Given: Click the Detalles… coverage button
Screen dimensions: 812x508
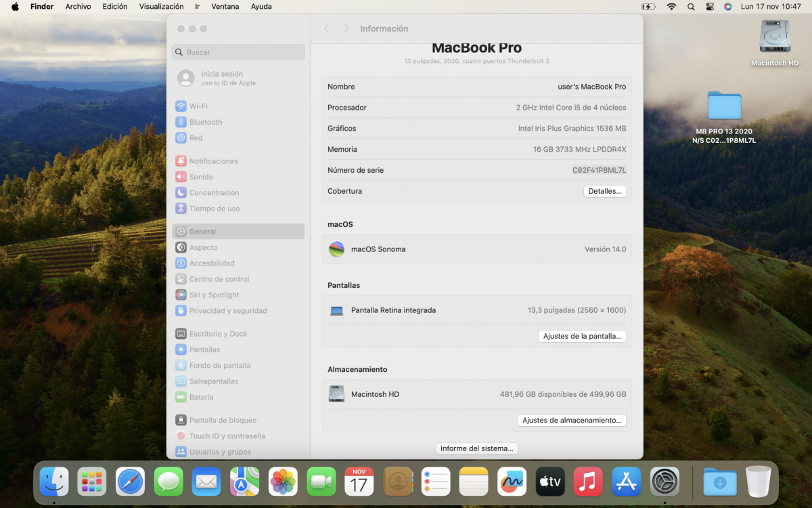Looking at the screenshot, I should coord(604,191).
